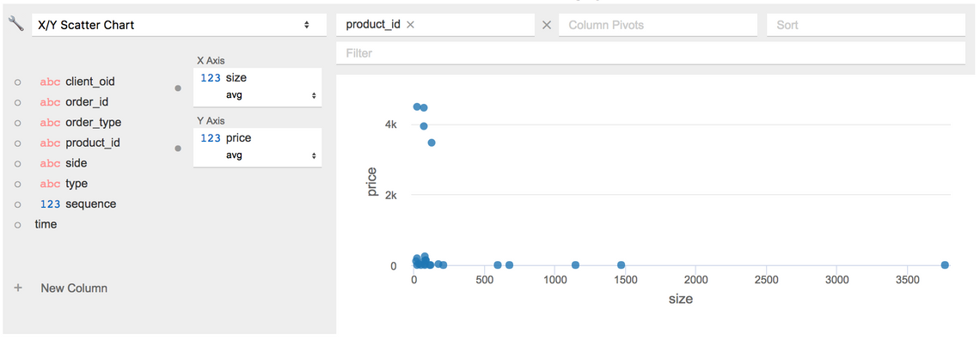Viewport: 980px width, 340px height.
Task: Select the order_id column in list
Action: pos(91,101)
